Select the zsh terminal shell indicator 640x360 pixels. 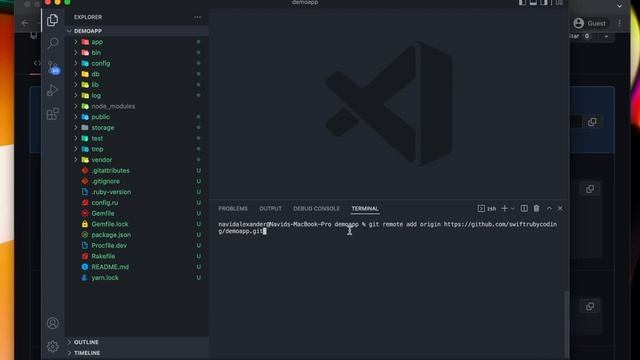coord(487,209)
